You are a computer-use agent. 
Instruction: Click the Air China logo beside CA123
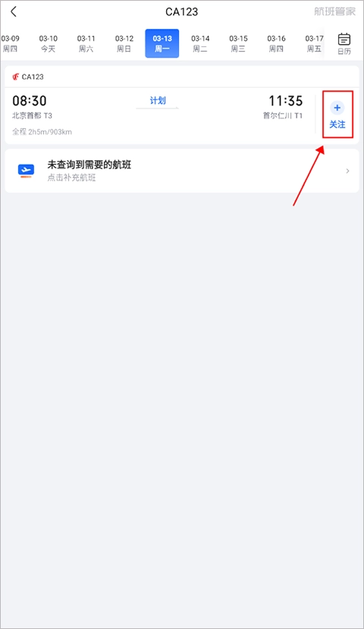[16, 77]
